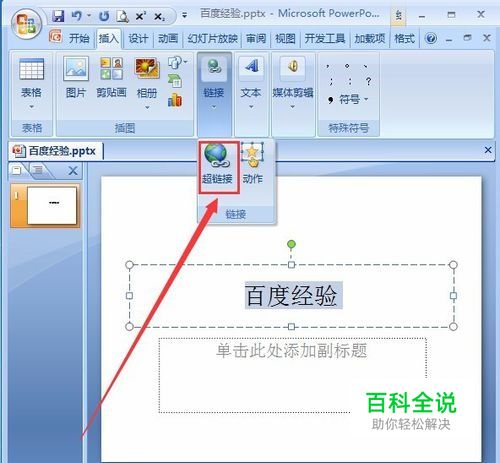The image size is (500, 463).
Task: Switch to the 幻灯片放映 ribbon tab
Action: (212, 38)
